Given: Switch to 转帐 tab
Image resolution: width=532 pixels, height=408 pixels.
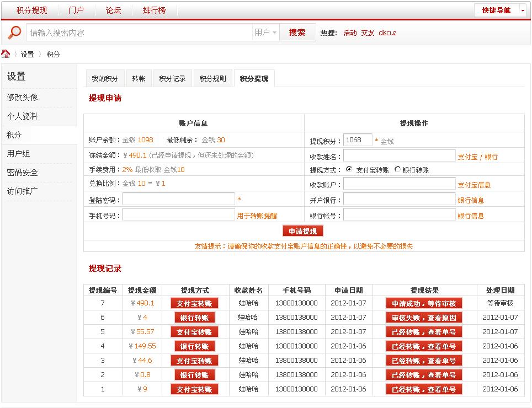Looking at the screenshot, I should (x=139, y=79).
